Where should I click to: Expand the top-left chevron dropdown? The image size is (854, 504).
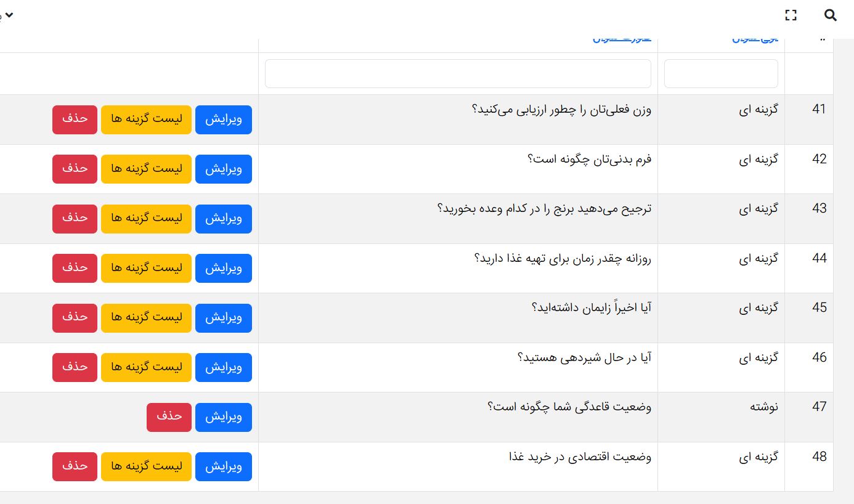coord(8,15)
